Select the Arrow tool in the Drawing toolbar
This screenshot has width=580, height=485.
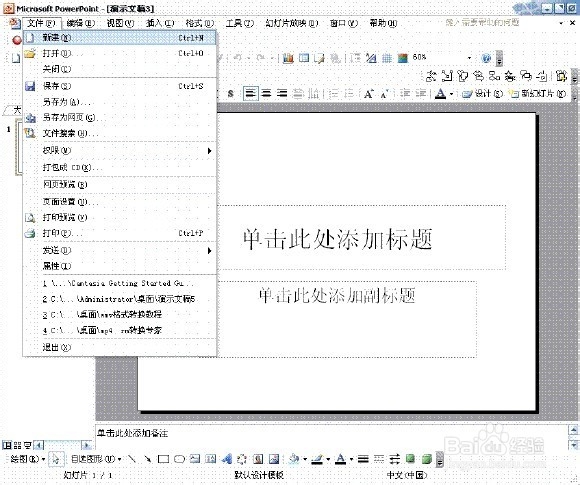point(147,459)
